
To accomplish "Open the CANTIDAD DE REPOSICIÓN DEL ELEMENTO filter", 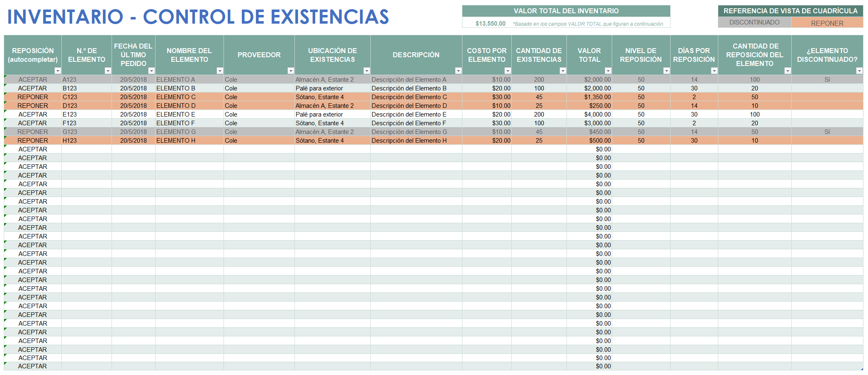I will [x=788, y=71].
